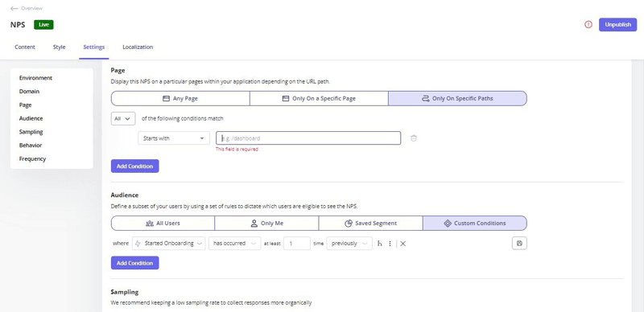Jump to Page section in sidebar
The image size is (644, 312).
26,105
